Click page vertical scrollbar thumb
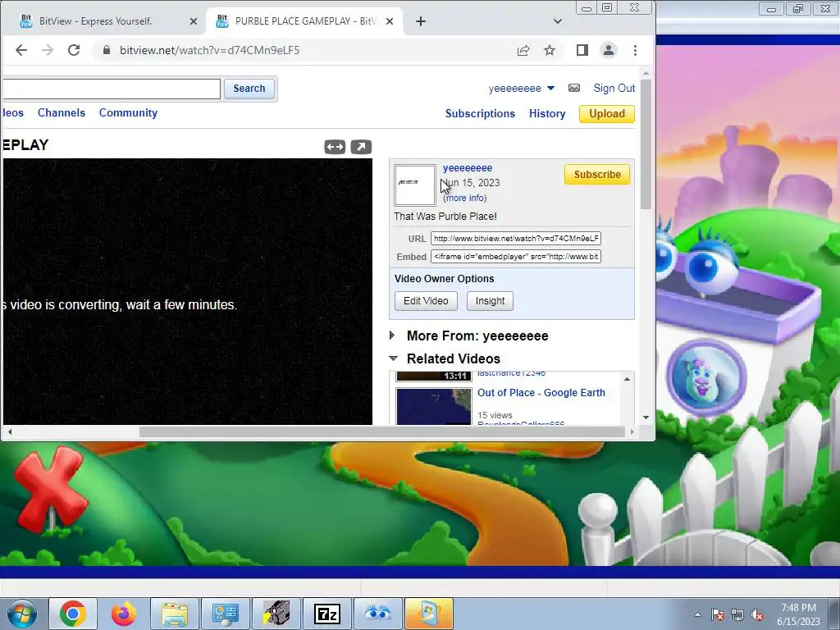 point(646,144)
